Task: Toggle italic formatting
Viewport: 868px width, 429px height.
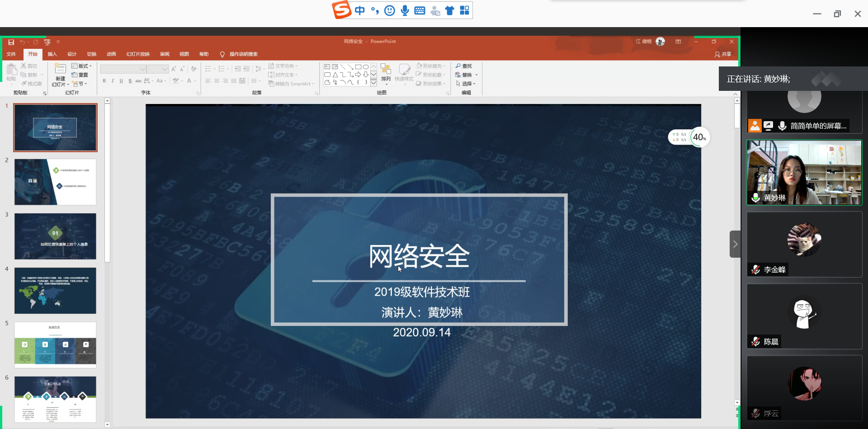Action: click(113, 81)
